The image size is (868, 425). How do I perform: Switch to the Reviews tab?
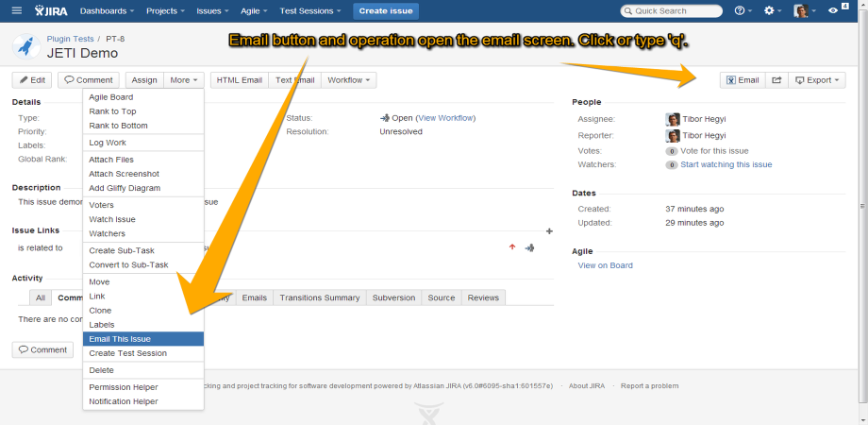(483, 297)
